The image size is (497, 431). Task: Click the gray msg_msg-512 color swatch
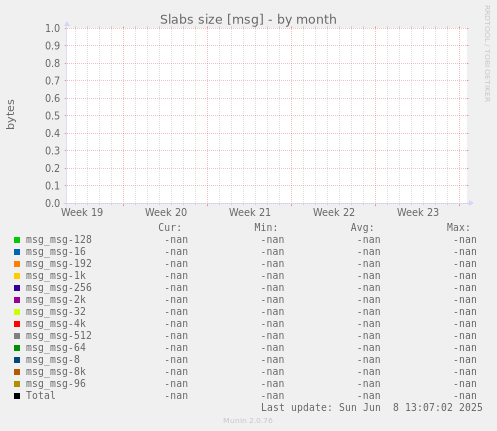pyautogui.click(x=17, y=336)
